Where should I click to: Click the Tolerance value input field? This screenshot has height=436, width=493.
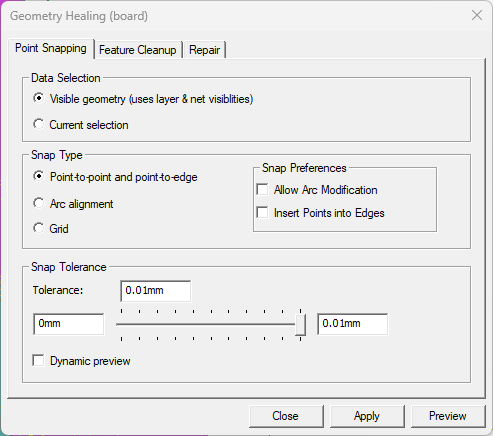click(156, 291)
